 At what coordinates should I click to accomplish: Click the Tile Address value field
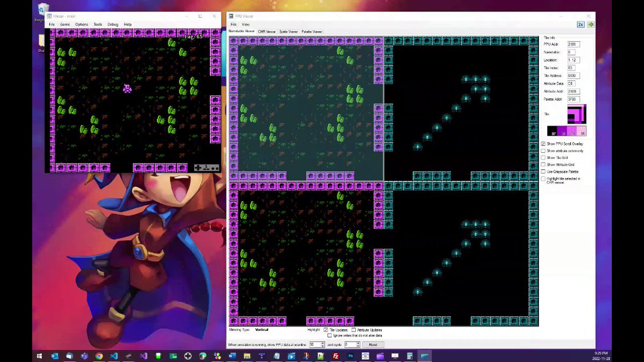pyautogui.click(x=573, y=76)
